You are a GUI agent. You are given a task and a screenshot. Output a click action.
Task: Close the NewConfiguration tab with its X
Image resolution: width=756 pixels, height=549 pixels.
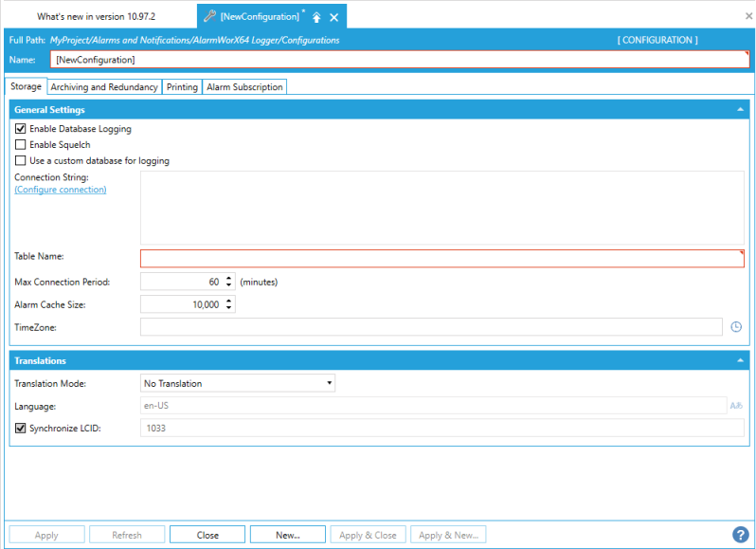click(x=333, y=17)
